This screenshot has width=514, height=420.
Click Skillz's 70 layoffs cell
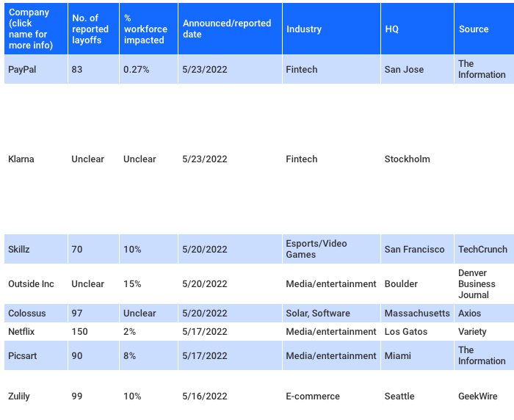click(x=93, y=249)
